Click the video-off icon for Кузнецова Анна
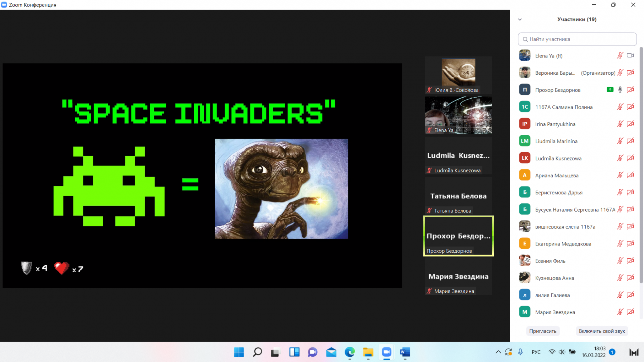Image resolution: width=644 pixels, height=362 pixels. (630, 278)
